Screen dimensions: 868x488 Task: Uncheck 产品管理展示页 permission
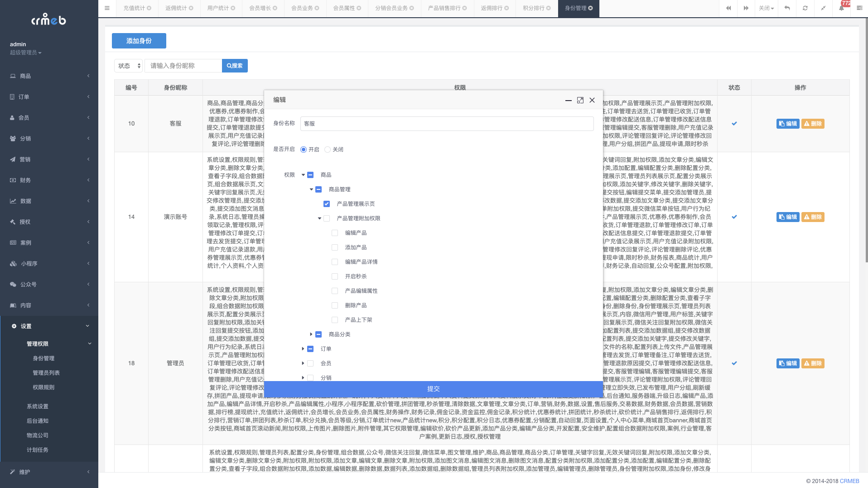(327, 203)
